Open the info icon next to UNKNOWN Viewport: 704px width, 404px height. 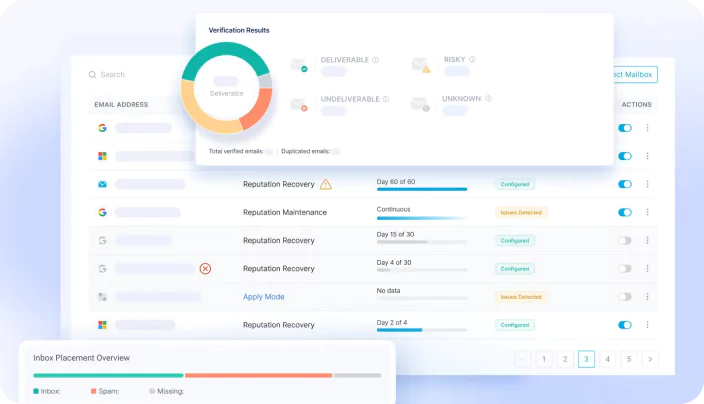click(x=488, y=98)
